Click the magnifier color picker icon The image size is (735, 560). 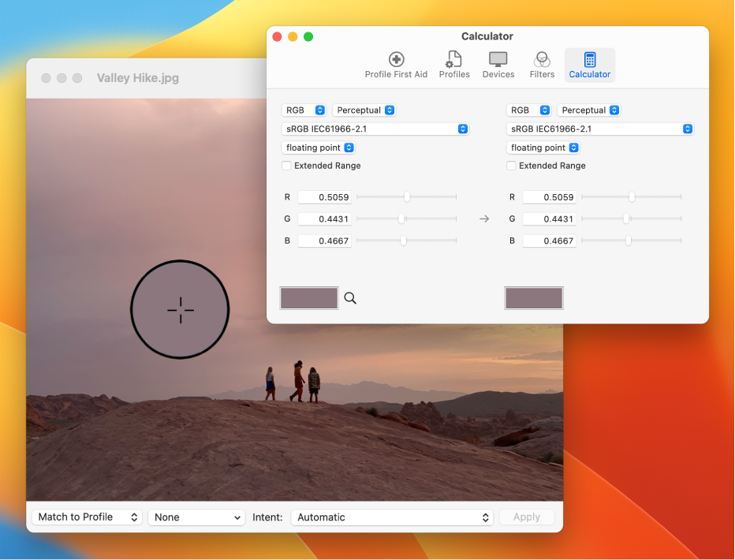click(x=350, y=298)
